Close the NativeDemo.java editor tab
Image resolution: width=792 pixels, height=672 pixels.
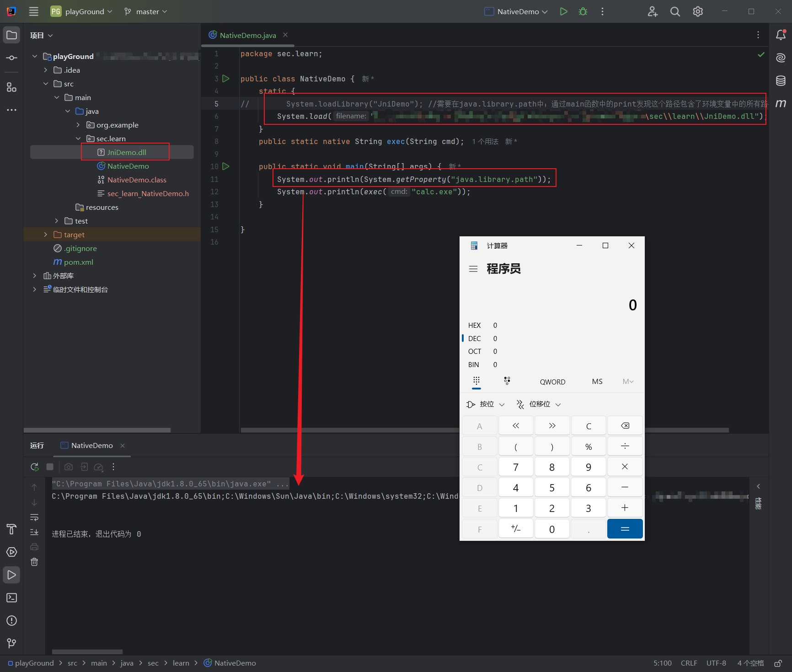[285, 35]
